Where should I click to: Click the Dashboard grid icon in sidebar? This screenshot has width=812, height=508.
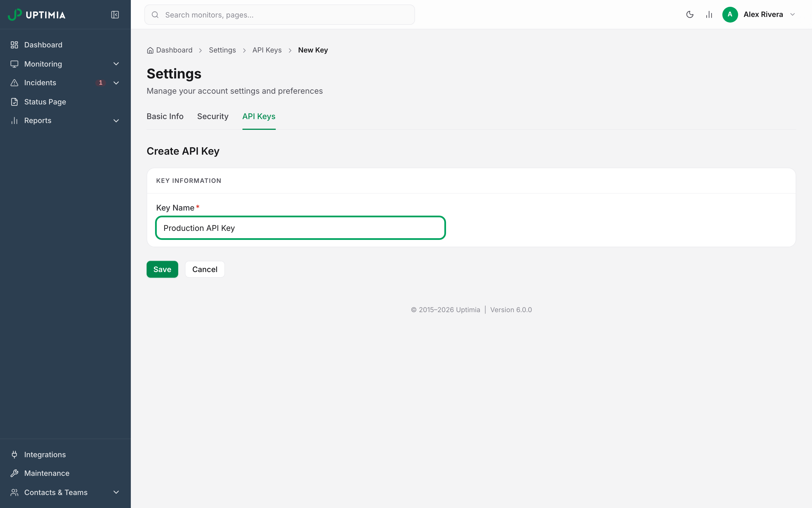14,45
